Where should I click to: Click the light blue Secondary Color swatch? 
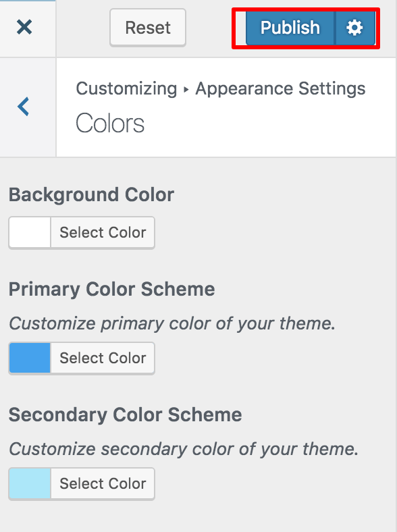30,483
